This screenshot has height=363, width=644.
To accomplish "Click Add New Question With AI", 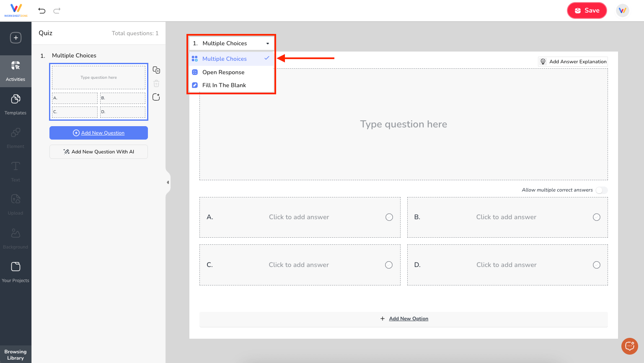I will coord(98,151).
